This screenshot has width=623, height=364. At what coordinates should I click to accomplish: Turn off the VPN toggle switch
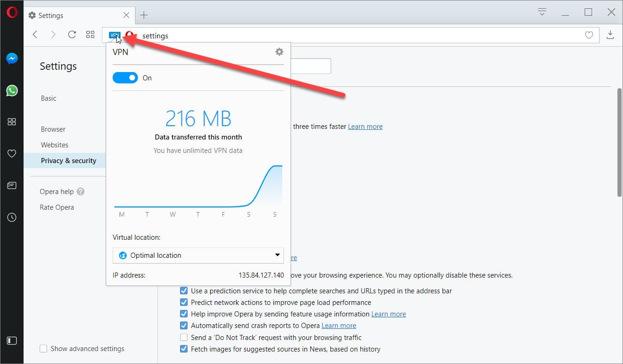[125, 78]
